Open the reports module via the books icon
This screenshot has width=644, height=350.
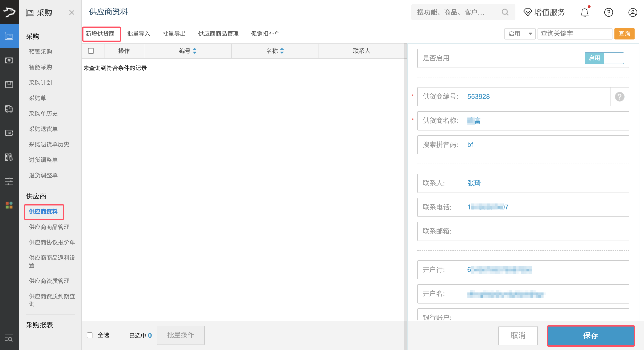click(x=9, y=157)
